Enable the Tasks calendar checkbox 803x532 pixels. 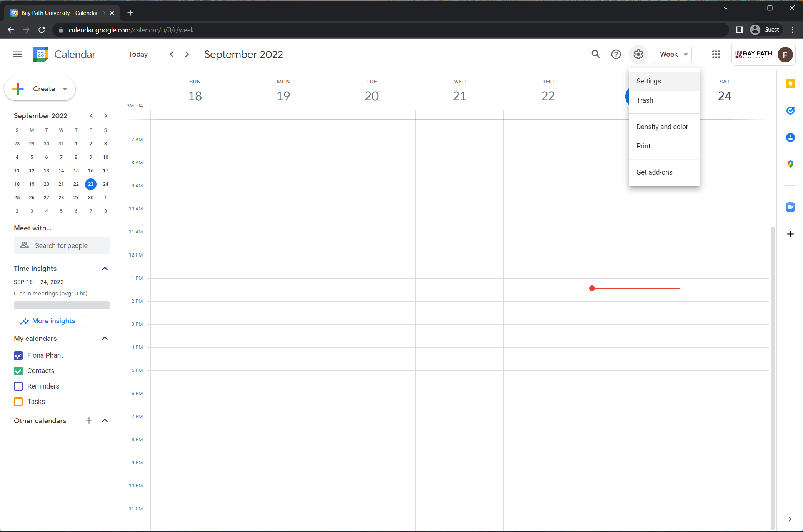(x=18, y=402)
